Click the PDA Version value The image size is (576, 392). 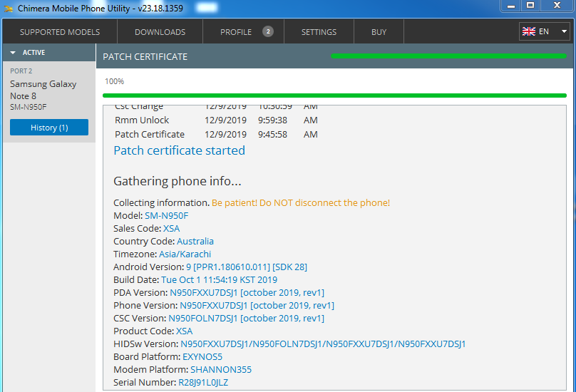(x=247, y=293)
